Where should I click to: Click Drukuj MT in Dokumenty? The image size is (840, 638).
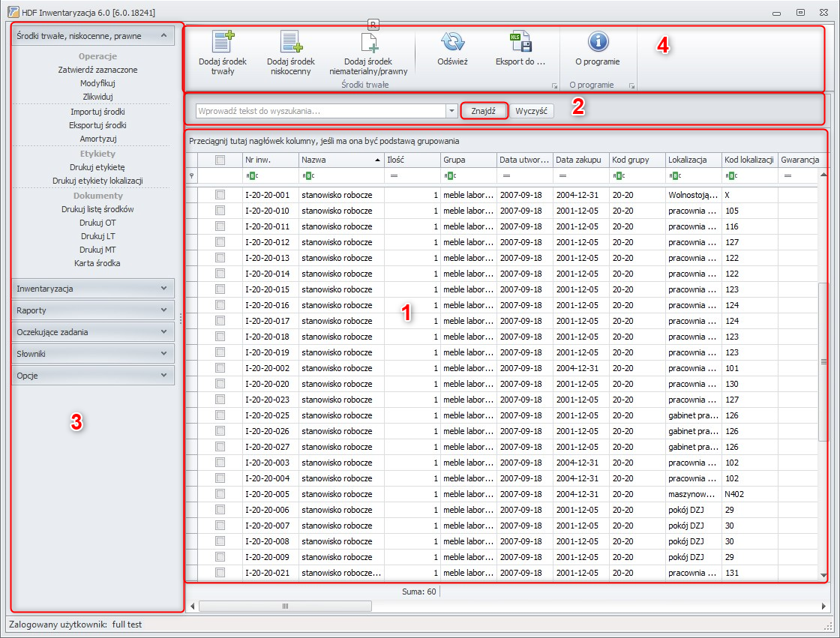pyautogui.click(x=97, y=250)
